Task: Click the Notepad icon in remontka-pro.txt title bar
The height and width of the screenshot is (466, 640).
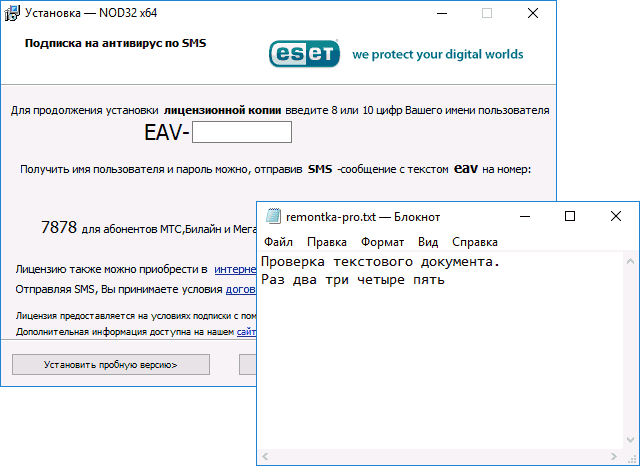Action: pos(271,217)
